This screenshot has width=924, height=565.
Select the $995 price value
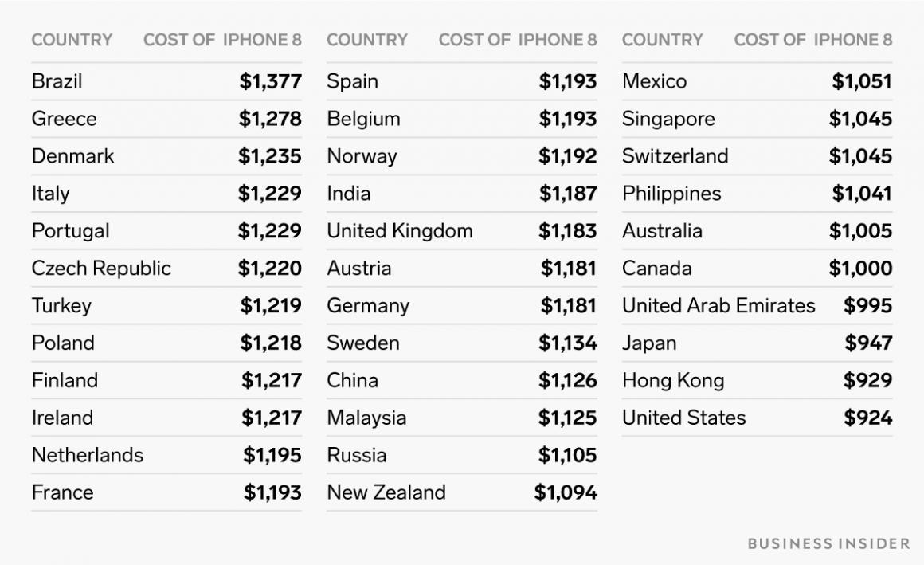[867, 306]
